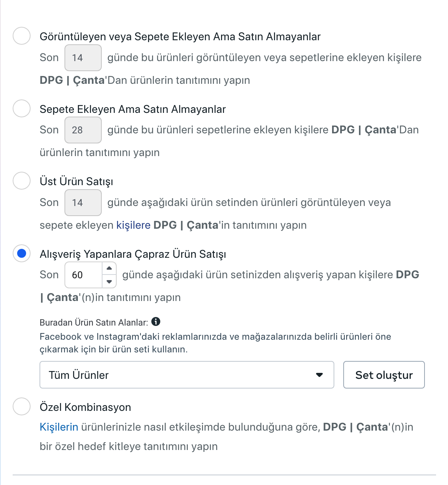
Task: Click the kişilere link under Üst Ürün Satışı
Action: tap(133, 225)
